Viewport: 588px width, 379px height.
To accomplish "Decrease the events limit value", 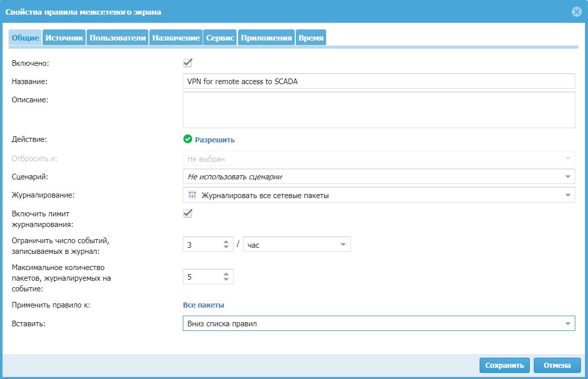I will [x=226, y=247].
